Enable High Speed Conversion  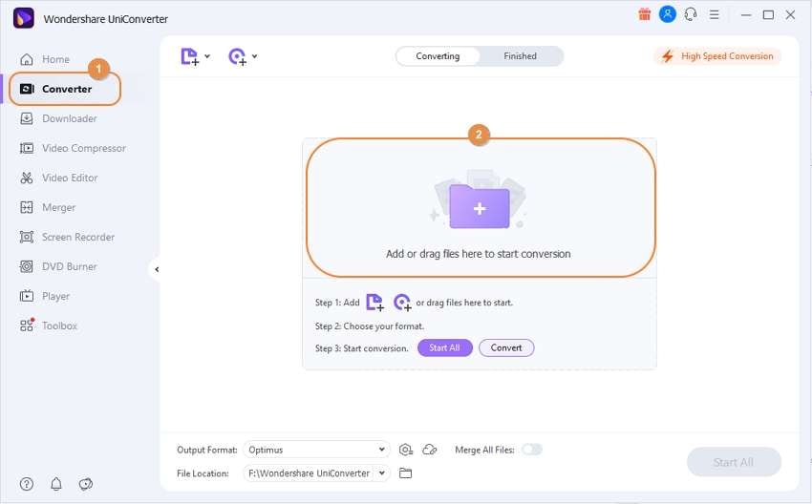(717, 56)
